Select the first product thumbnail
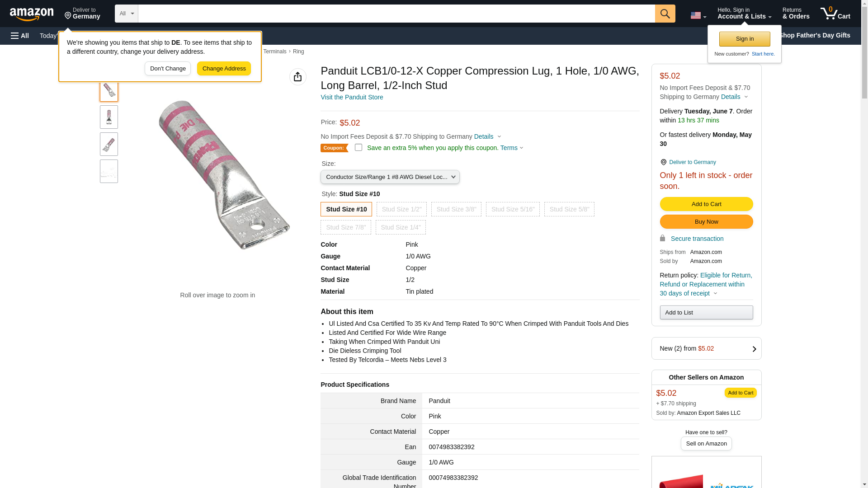 point(109,90)
